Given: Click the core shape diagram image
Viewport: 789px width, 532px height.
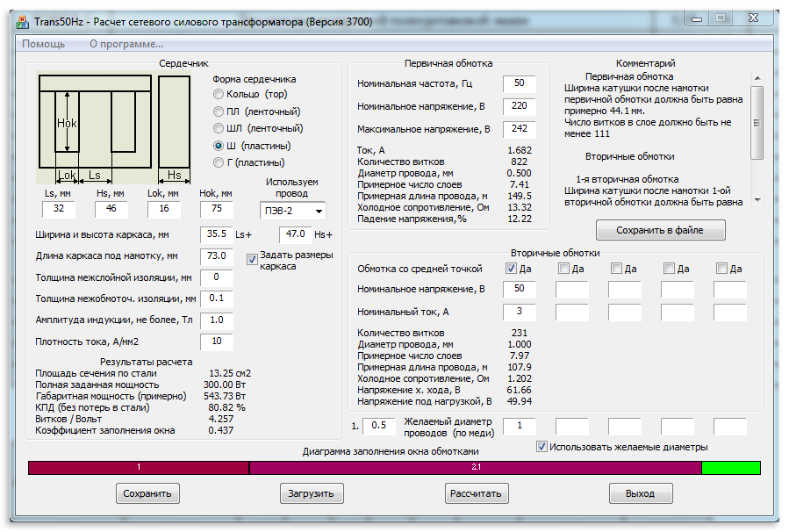Looking at the screenshot, I should [x=114, y=128].
